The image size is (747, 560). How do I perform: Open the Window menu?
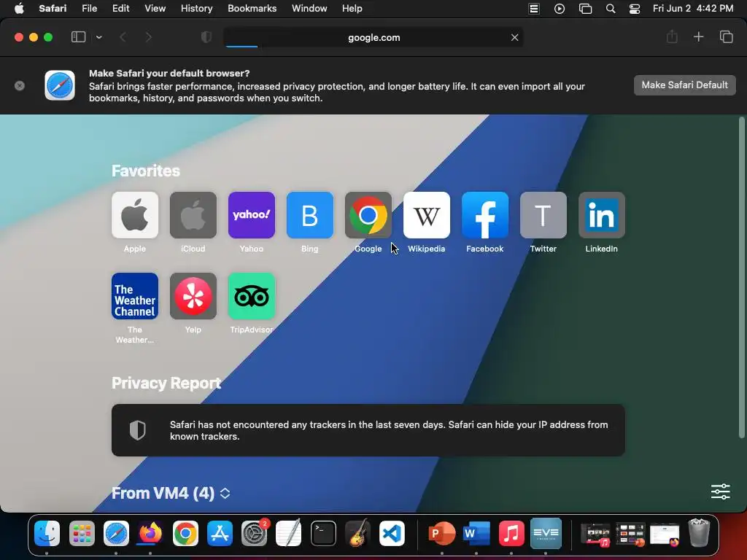[x=309, y=9]
